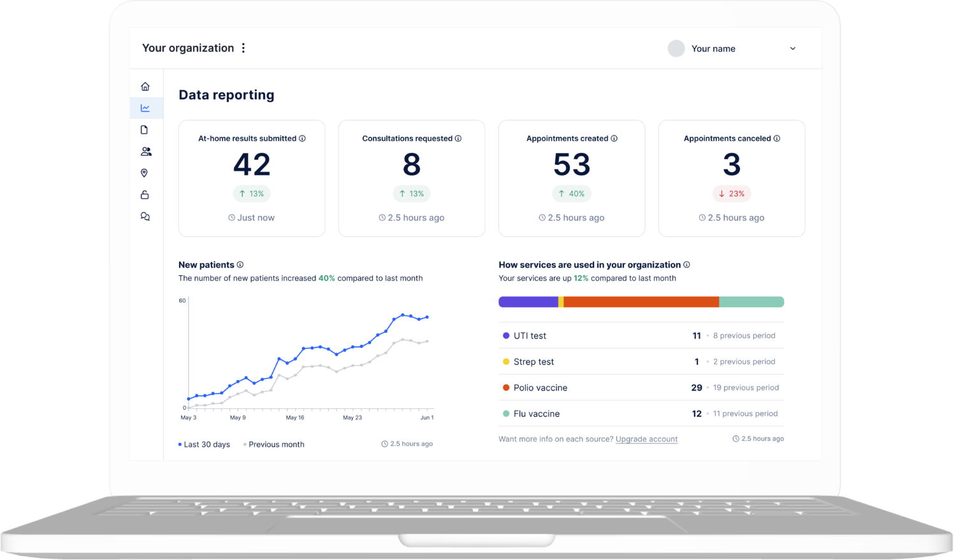Image resolution: width=956 pixels, height=560 pixels.
Task: Click the info icon next to New patients
Action: (x=240, y=264)
